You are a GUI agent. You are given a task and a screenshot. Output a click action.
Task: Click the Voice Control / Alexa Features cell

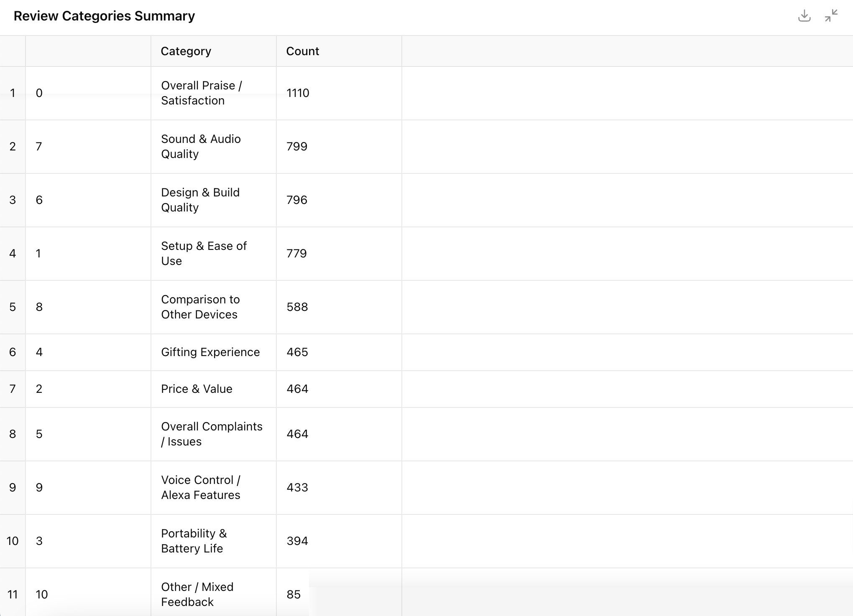click(201, 487)
